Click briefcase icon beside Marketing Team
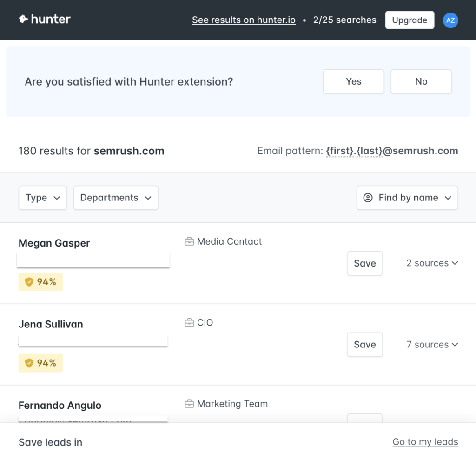The image size is (476, 460). tap(189, 404)
